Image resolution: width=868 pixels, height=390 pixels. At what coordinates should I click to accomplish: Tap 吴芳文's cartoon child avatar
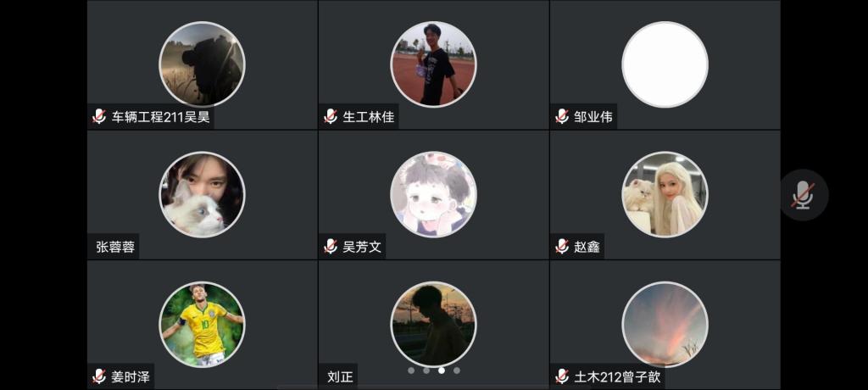point(433,194)
